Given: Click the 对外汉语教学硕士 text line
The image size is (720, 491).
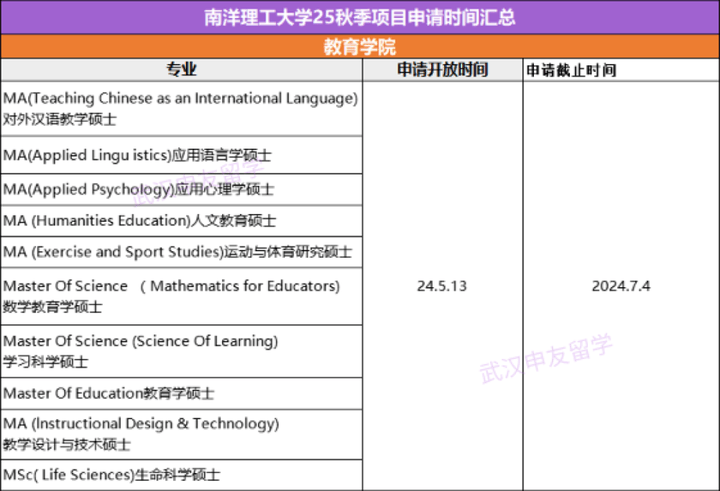Looking at the screenshot, I should tap(60, 118).
